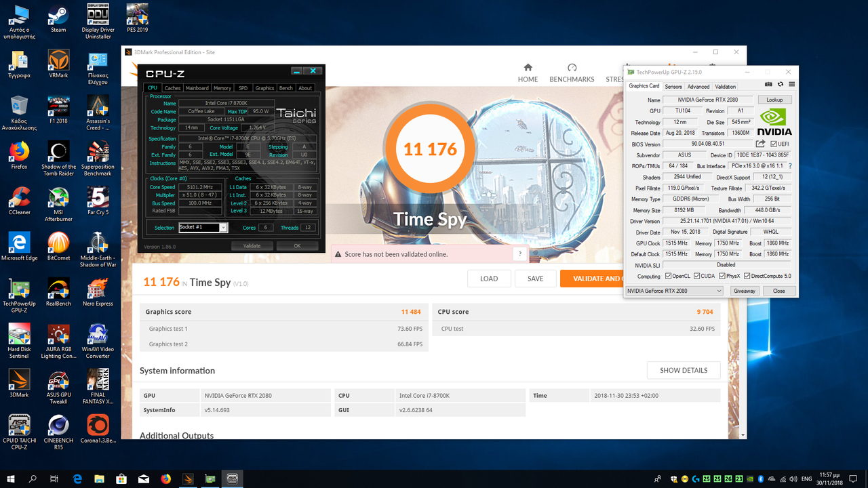Open Nero Express desktop icon

tap(98, 292)
